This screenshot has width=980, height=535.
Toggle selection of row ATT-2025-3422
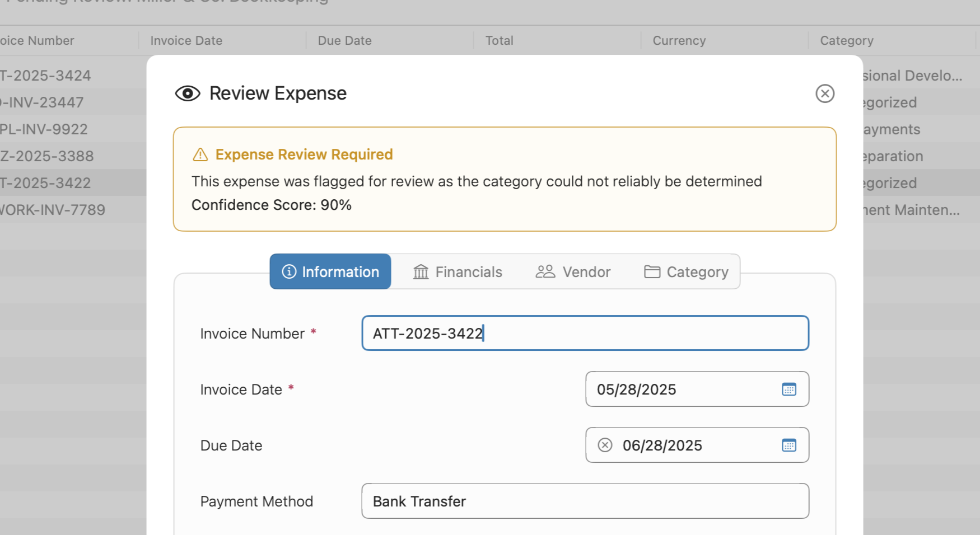(x=67, y=183)
